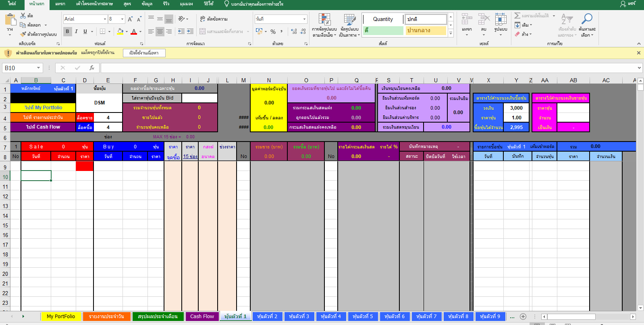Apply comma style format
Viewport: 644px width, 325px height.
tap(282, 31)
